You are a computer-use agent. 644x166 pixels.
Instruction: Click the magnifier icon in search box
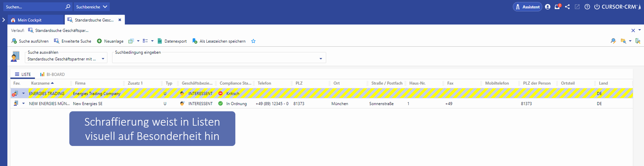click(68, 7)
